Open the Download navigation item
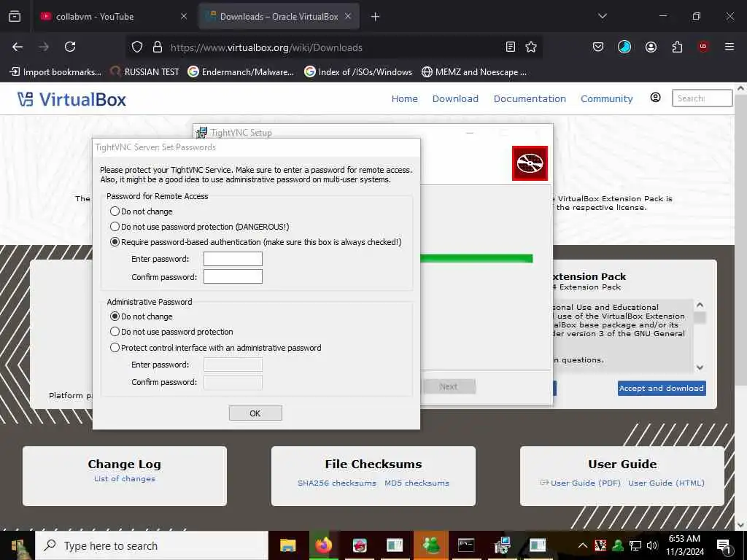This screenshot has height=560, width=747. click(455, 98)
